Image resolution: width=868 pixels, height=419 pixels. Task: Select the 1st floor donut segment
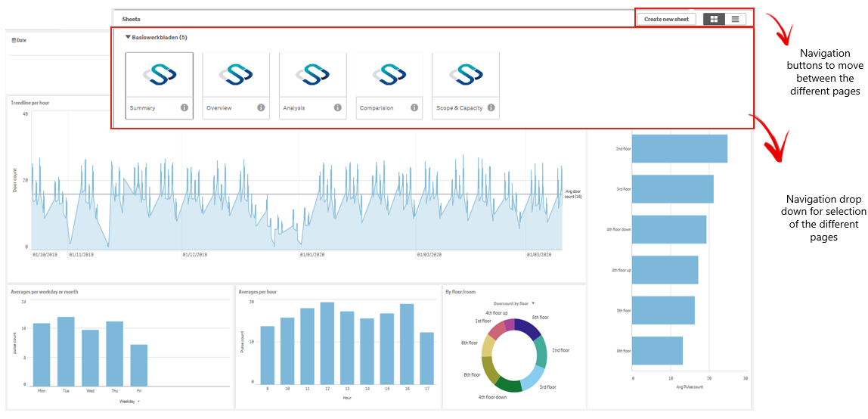pos(497,331)
